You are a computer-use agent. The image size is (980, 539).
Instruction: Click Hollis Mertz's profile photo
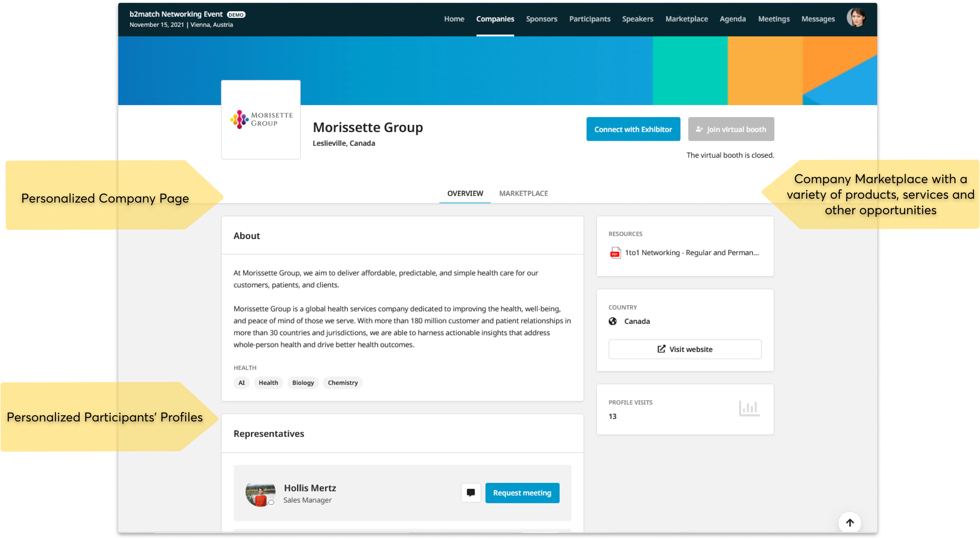click(x=260, y=493)
